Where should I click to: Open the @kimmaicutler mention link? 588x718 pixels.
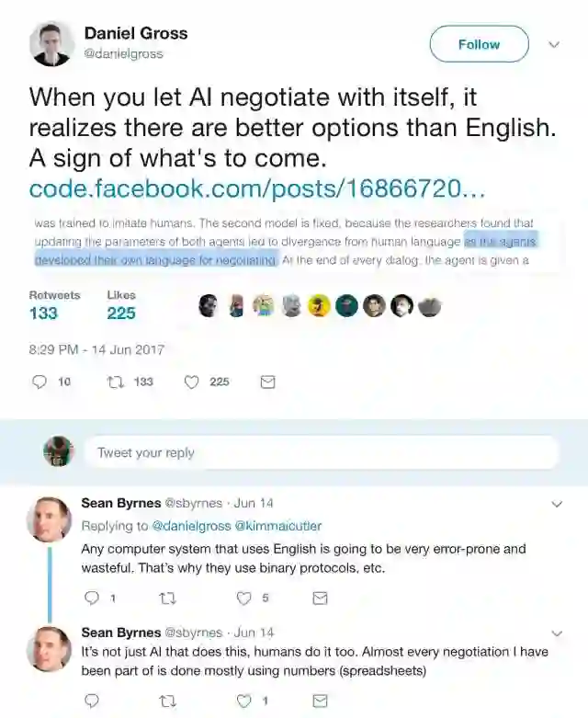278,526
